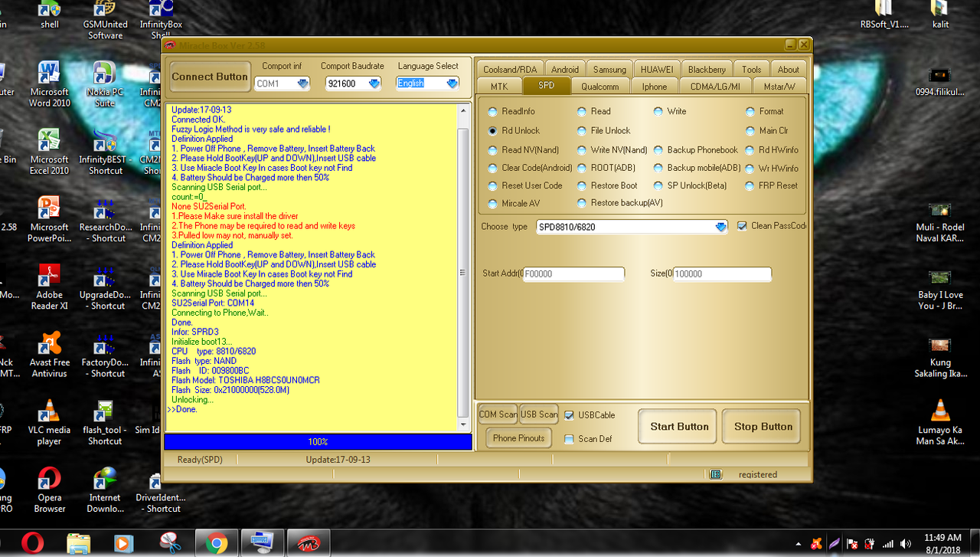Image resolution: width=980 pixels, height=557 pixels.
Task: Open GSMUnited Software desktop icon
Action: [105, 20]
